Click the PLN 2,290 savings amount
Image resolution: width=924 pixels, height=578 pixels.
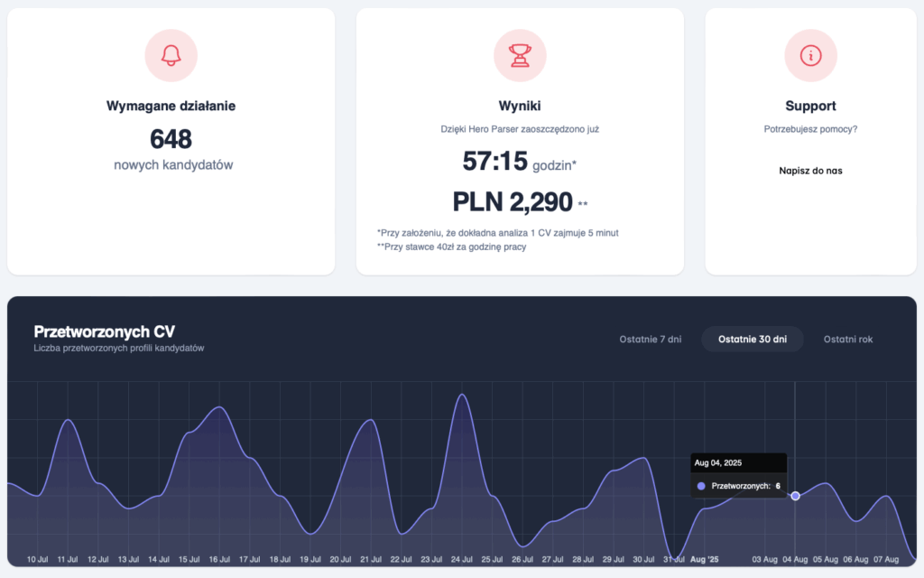(x=512, y=201)
